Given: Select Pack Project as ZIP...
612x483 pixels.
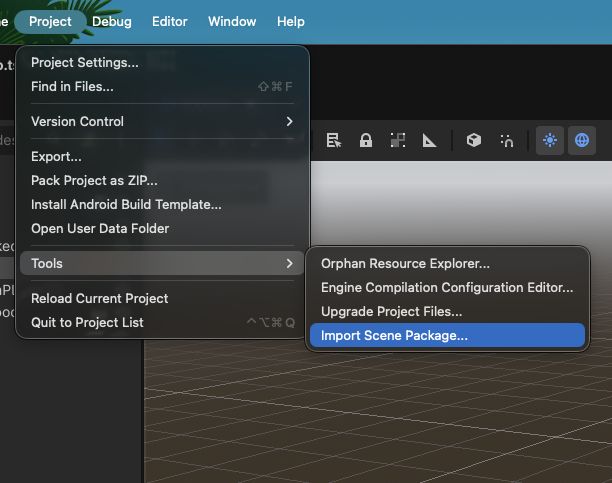Looking at the screenshot, I should point(162,180).
